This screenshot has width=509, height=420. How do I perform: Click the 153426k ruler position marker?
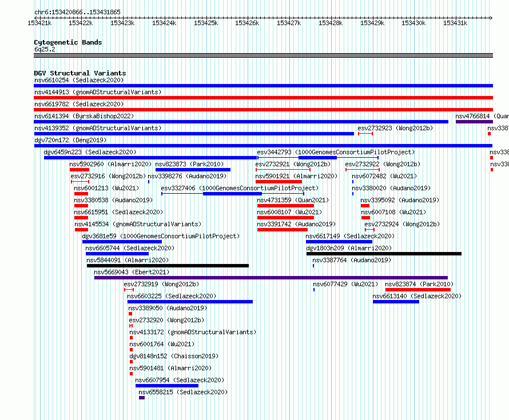tap(248, 23)
